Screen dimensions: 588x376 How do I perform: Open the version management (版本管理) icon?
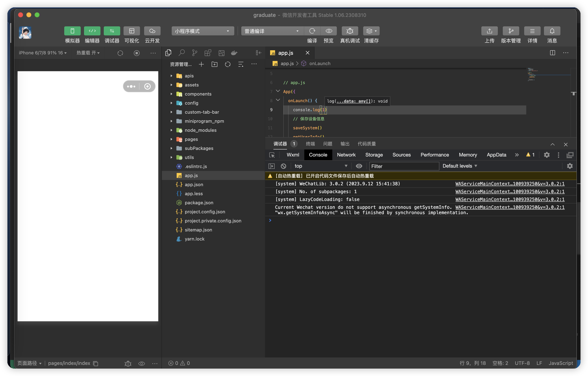click(x=511, y=31)
